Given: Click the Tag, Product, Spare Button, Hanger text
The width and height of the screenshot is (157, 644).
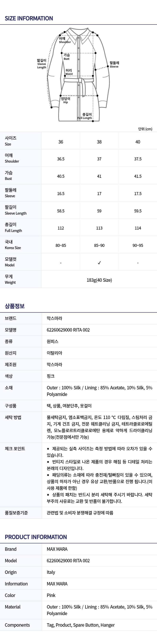Looking at the screenshot, I should click(x=80, y=625).
